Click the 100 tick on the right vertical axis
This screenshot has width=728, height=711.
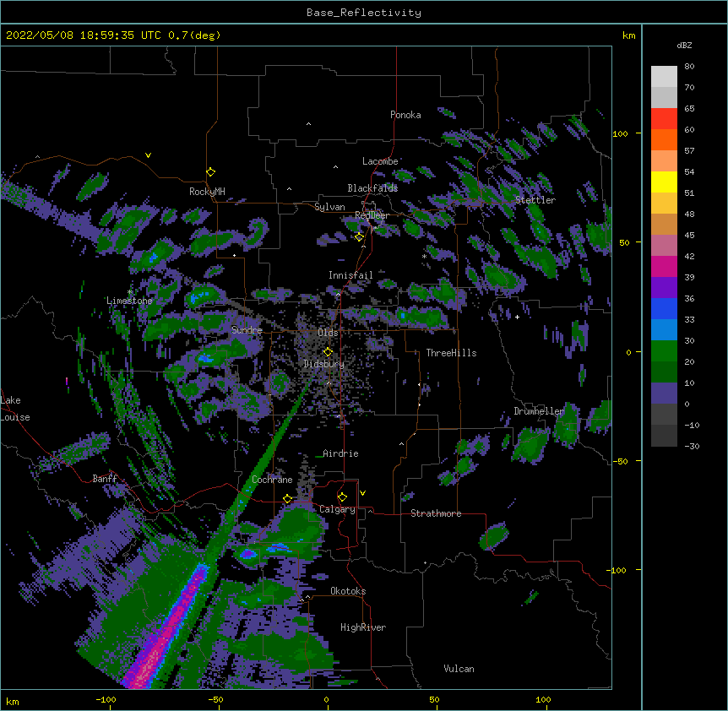[620, 133]
